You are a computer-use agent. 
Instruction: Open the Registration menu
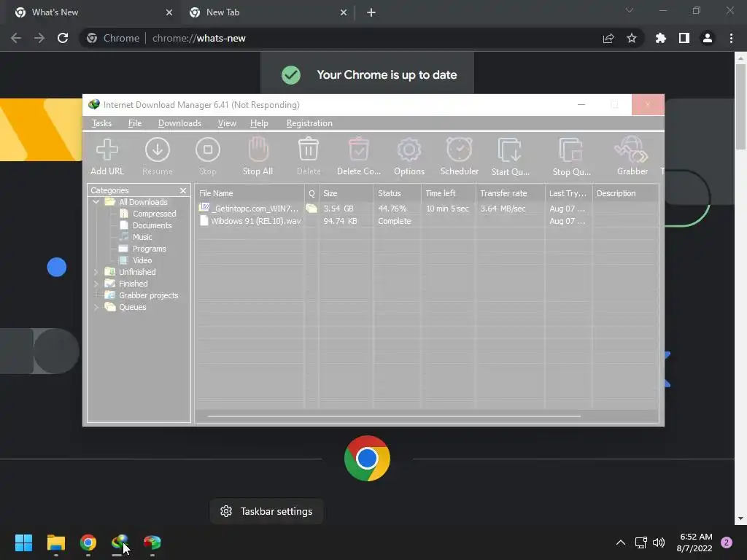click(309, 123)
